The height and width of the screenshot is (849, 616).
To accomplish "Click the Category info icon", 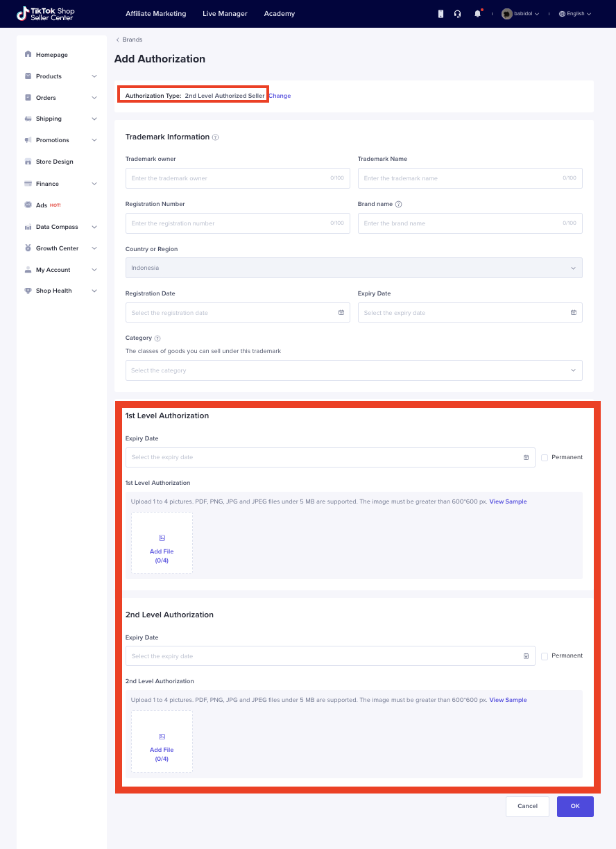I will (157, 338).
